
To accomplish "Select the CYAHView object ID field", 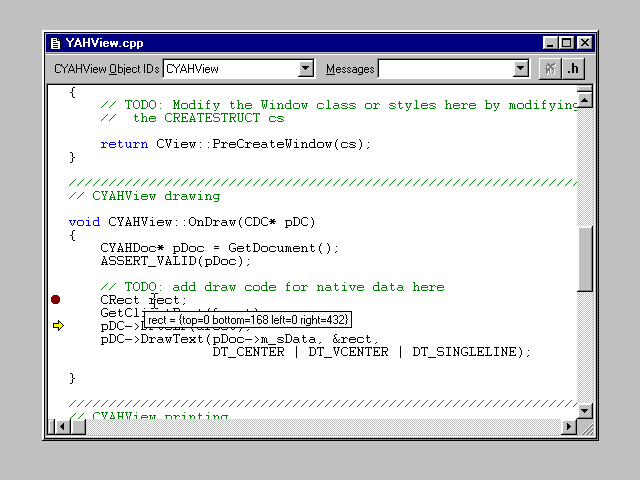I will coord(231,69).
